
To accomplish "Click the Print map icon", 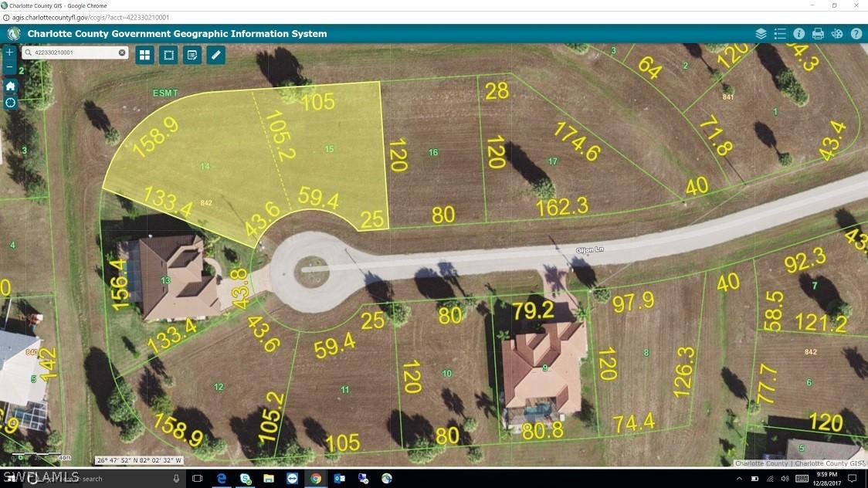I will click(818, 34).
